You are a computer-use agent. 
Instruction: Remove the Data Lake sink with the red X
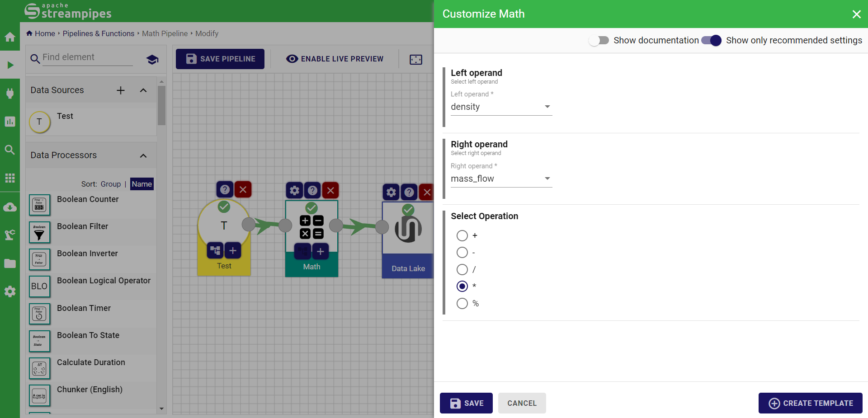point(426,193)
